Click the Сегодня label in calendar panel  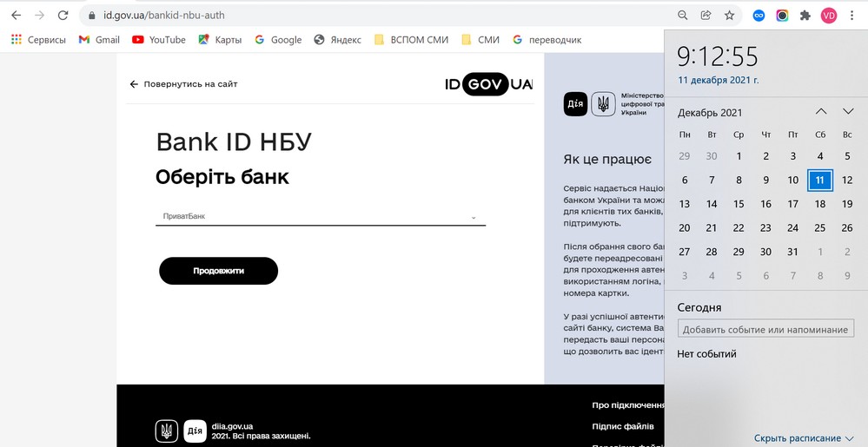point(699,307)
